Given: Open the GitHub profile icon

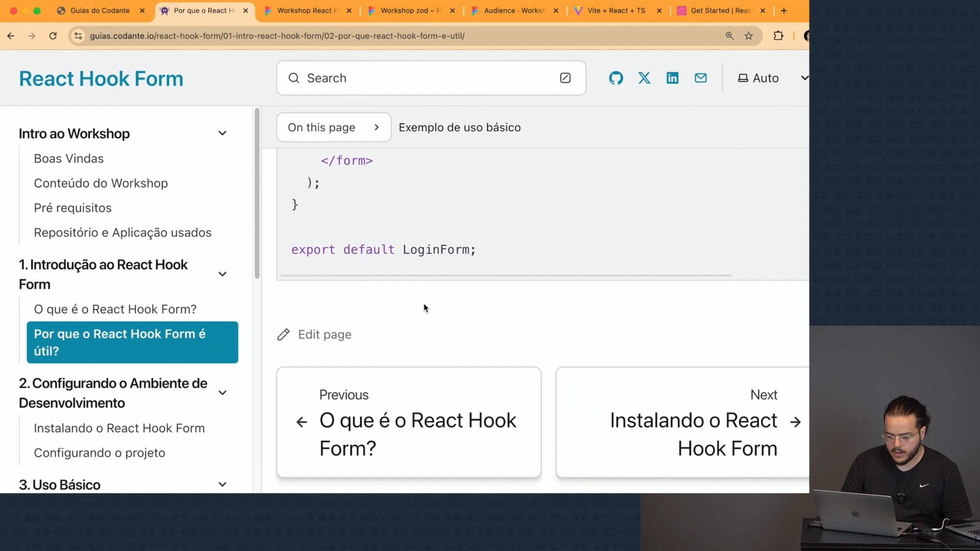Looking at the screenshot, I should pyautogui.click(x=616, y=78).
